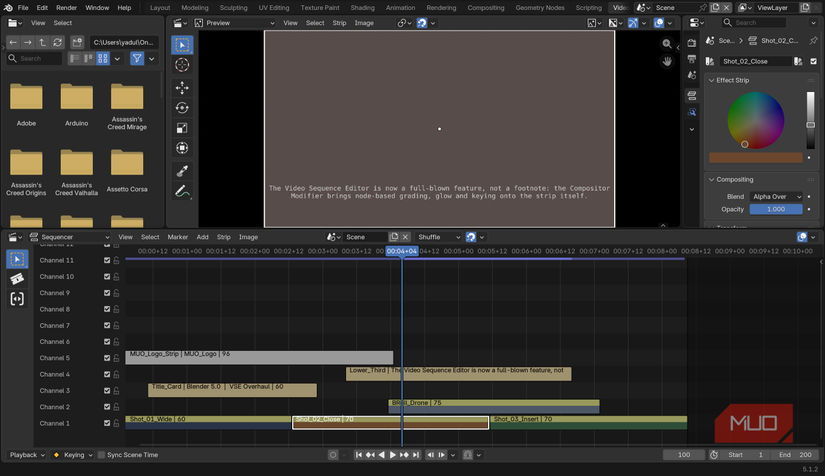Open the Output properties tab
Image resolution: width=825 pixels, height=476 pixels.
691,59
